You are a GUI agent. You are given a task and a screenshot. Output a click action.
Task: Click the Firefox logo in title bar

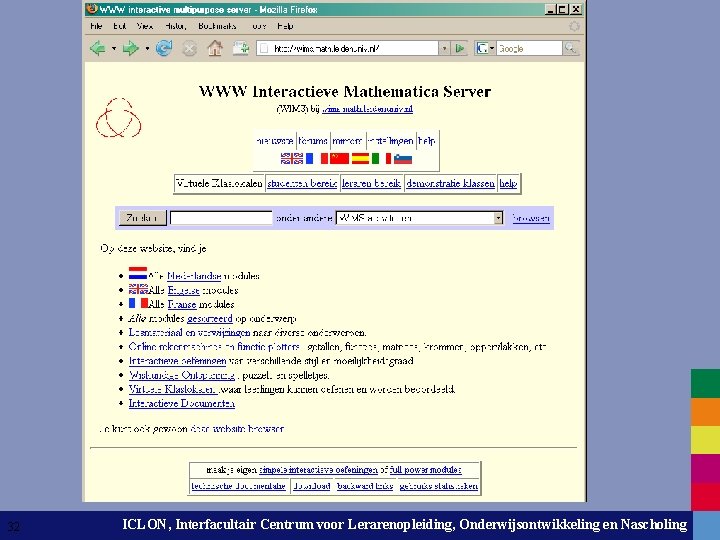tap(92, 9)
